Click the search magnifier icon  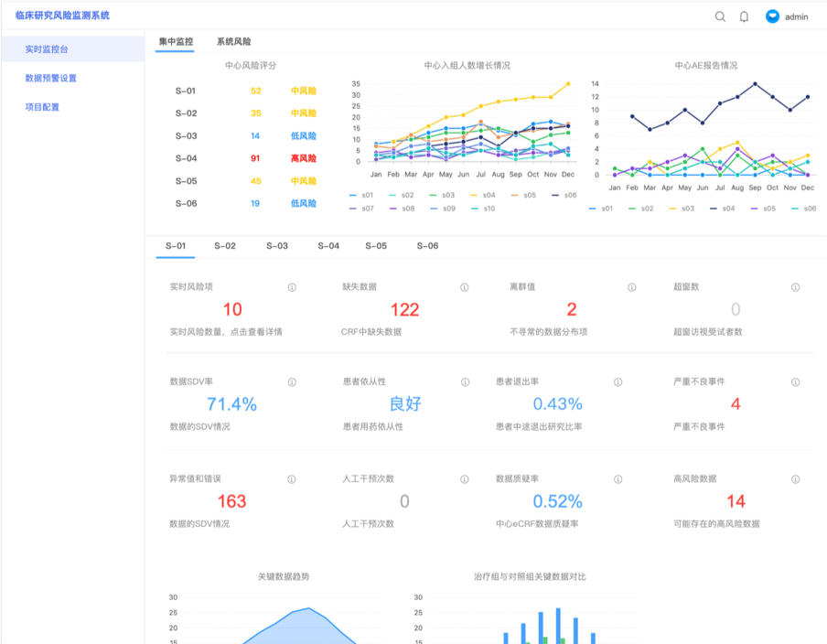pyautogui.click(x=720, y=16)
